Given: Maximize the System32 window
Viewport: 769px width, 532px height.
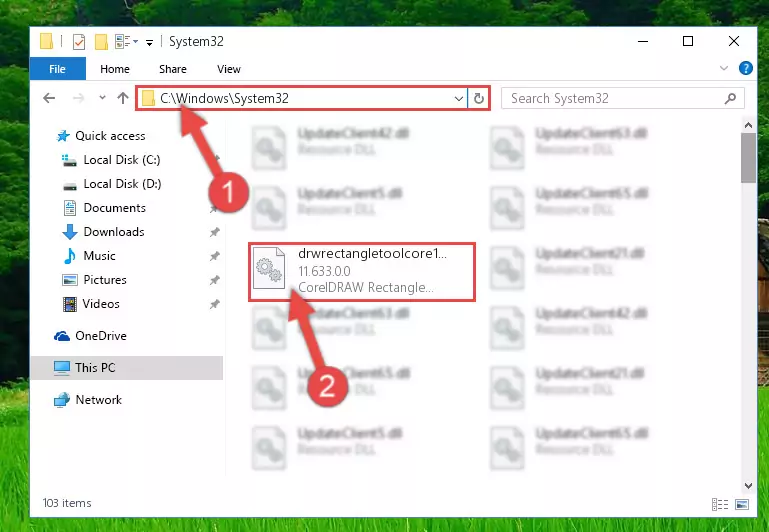Looking at the screenshot, I should point(688,41).
